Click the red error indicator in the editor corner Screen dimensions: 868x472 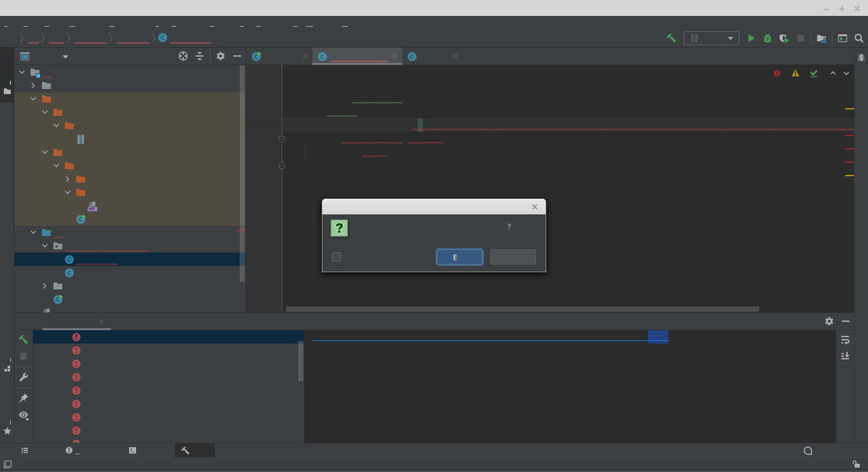[x=777, y=73]
